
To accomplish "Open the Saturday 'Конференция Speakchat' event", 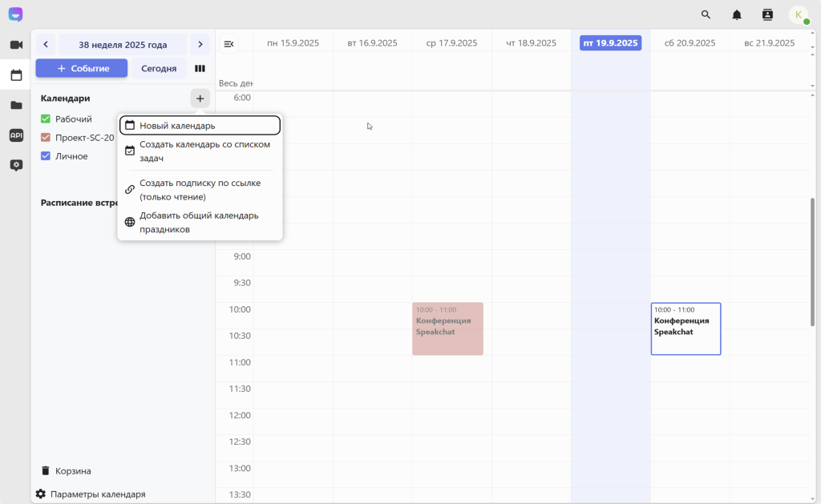I will (x=686, y=329).
